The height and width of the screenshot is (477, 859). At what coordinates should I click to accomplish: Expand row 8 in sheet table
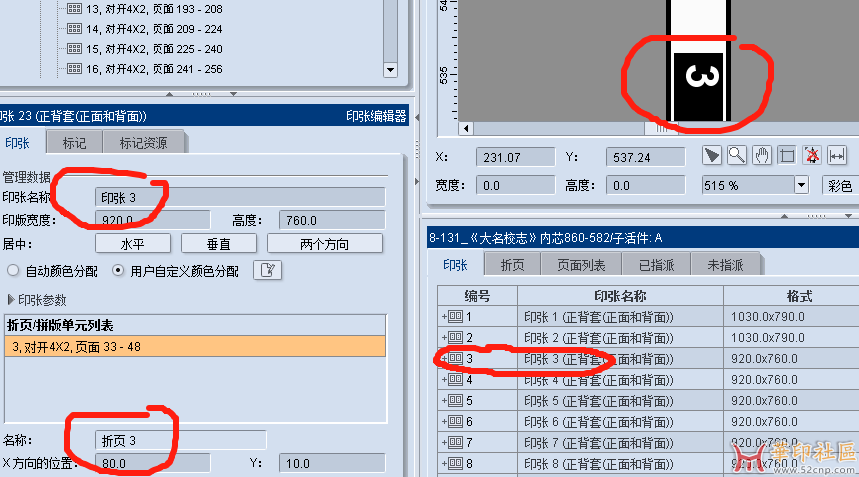(444, 463)
